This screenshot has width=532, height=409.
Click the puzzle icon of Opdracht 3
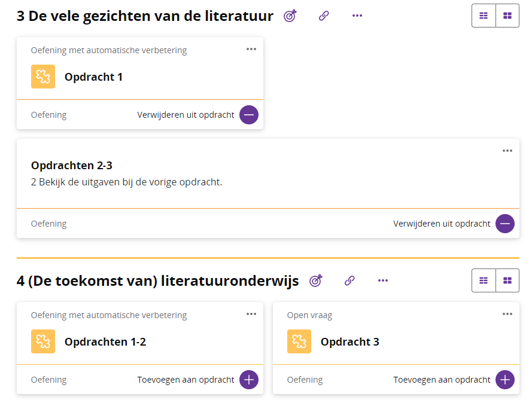tap(299, 341)
